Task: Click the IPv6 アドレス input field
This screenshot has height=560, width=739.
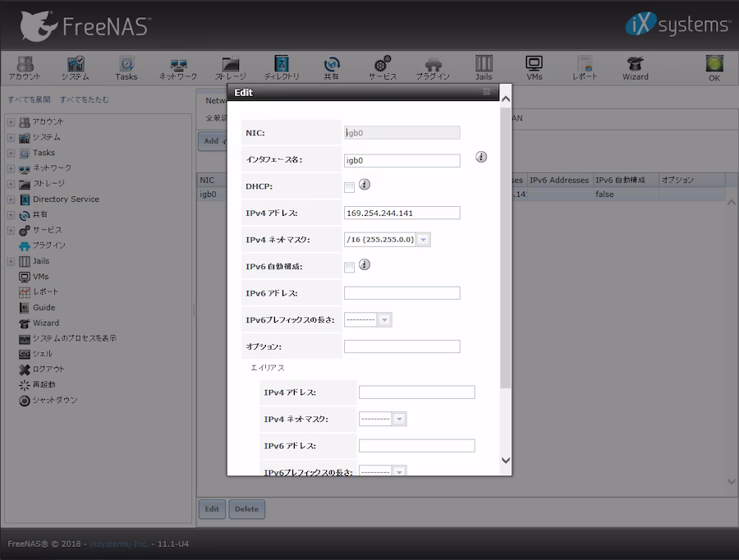Action: 402,293
